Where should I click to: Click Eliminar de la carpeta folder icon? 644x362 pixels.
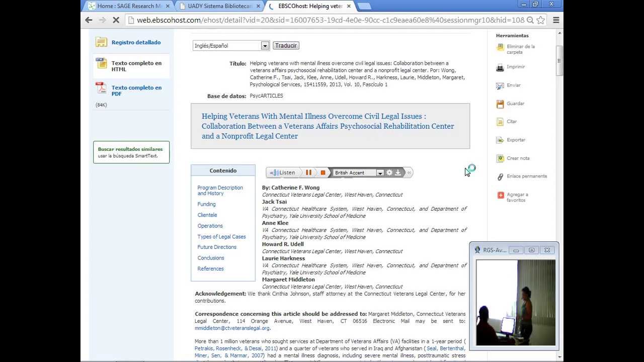coord(500,48)
